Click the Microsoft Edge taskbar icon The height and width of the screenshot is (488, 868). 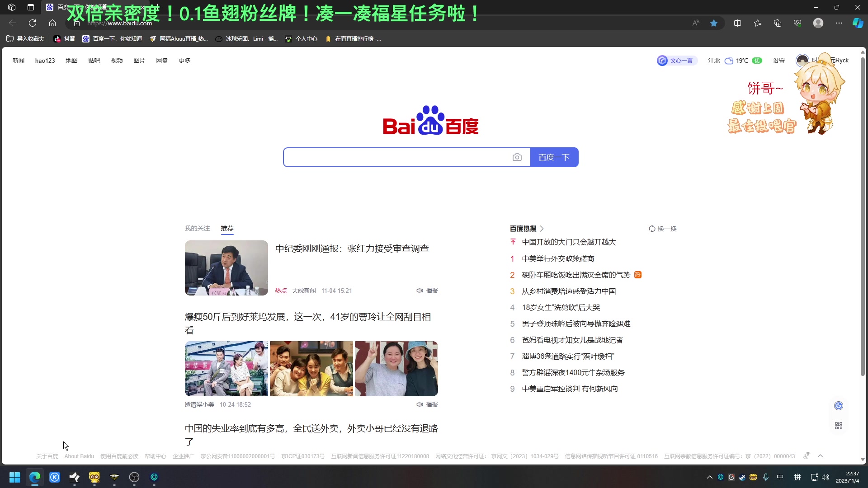35,477
